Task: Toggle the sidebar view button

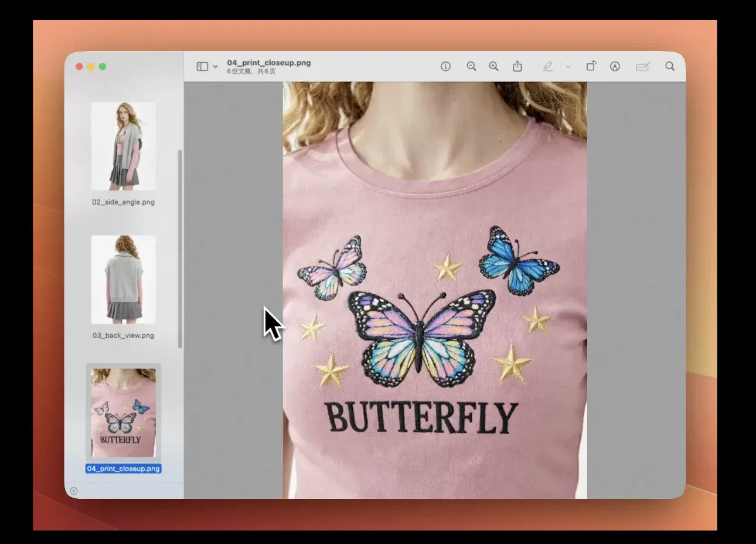Action: [202, 67]
